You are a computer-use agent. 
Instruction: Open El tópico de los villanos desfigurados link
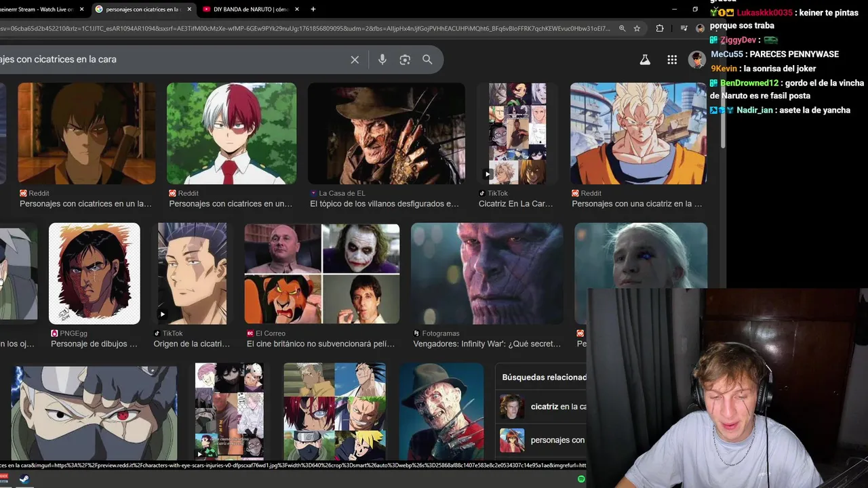click(x=384, y=203)
